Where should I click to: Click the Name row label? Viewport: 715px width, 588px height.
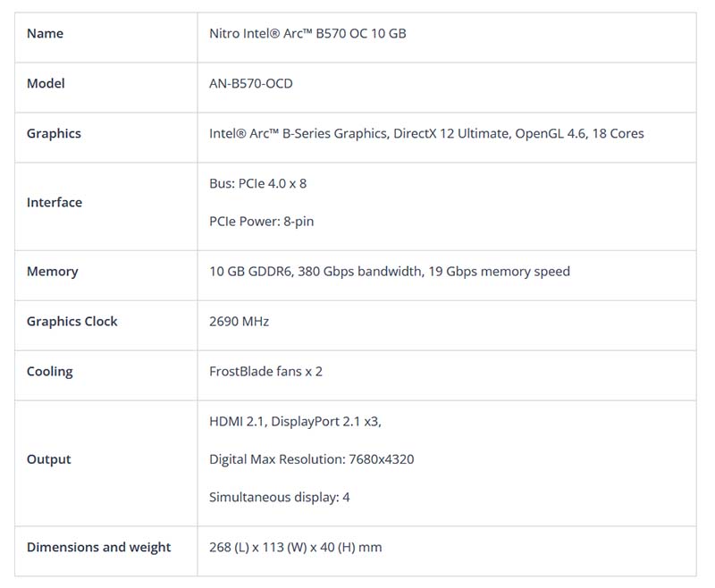tap(45, 34)
